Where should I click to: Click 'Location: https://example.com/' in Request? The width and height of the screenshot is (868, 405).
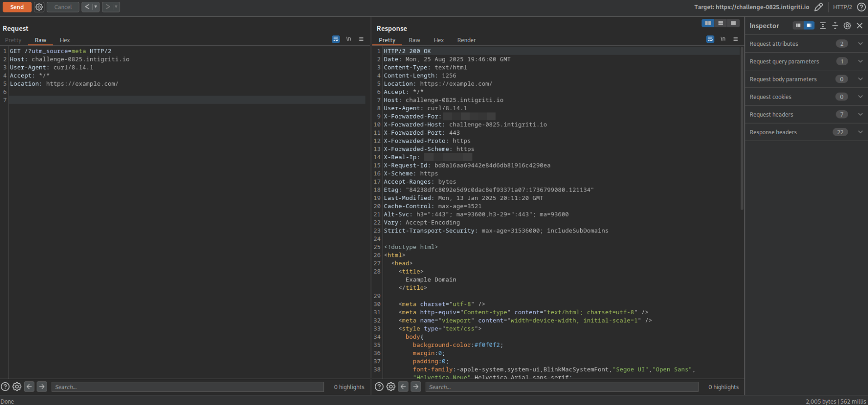tap(64, 84)
